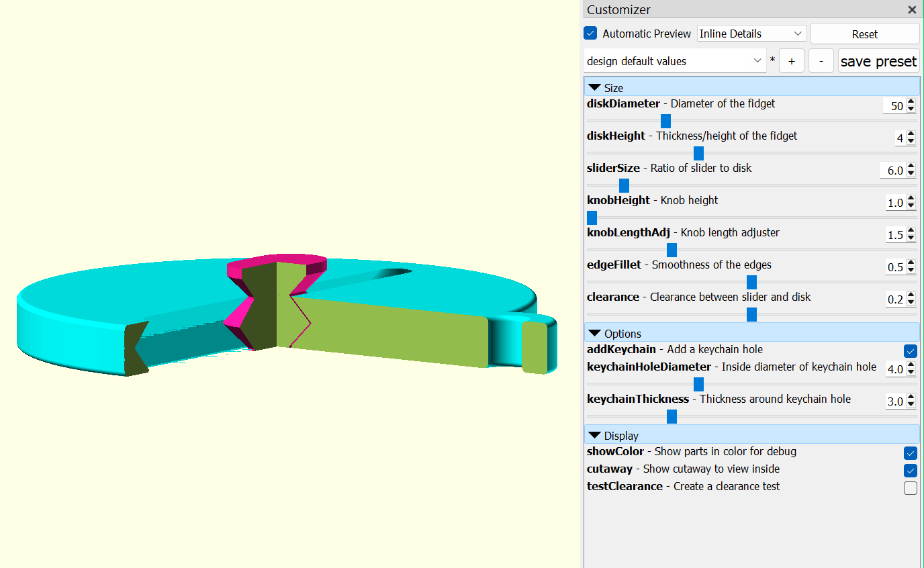Click the Reset button
924x568 pixels.
point(865,34)
